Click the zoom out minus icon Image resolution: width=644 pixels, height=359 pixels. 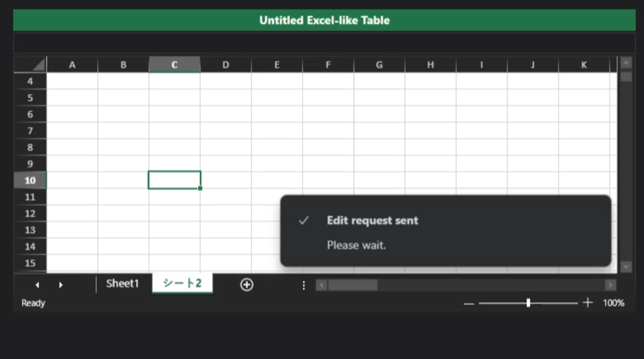coord(469,304)
